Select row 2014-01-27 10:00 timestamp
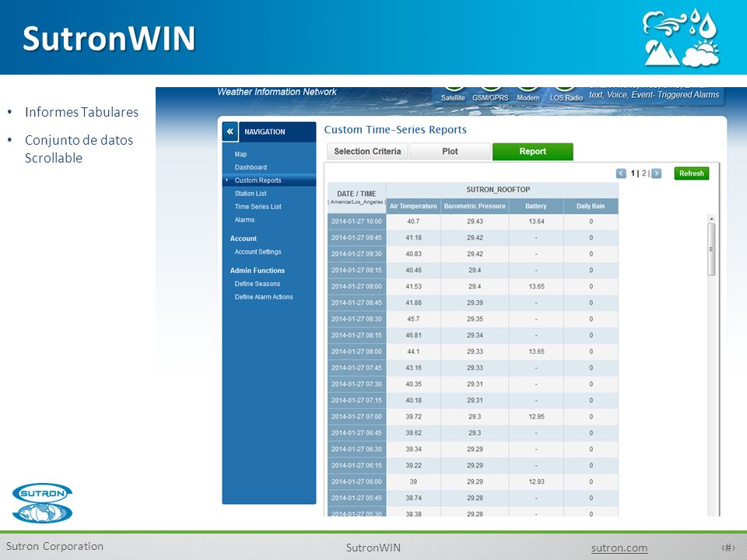 tap(356, 222)
